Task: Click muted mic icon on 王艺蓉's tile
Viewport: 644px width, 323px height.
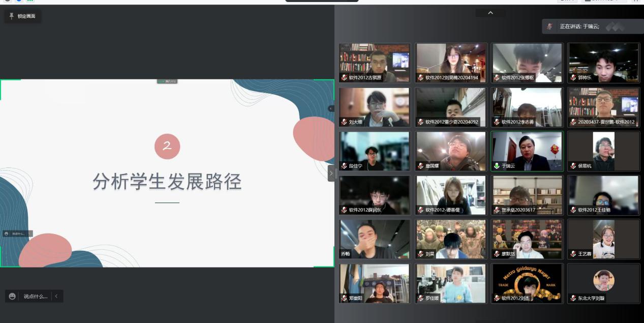Action: tap(573, 254)
